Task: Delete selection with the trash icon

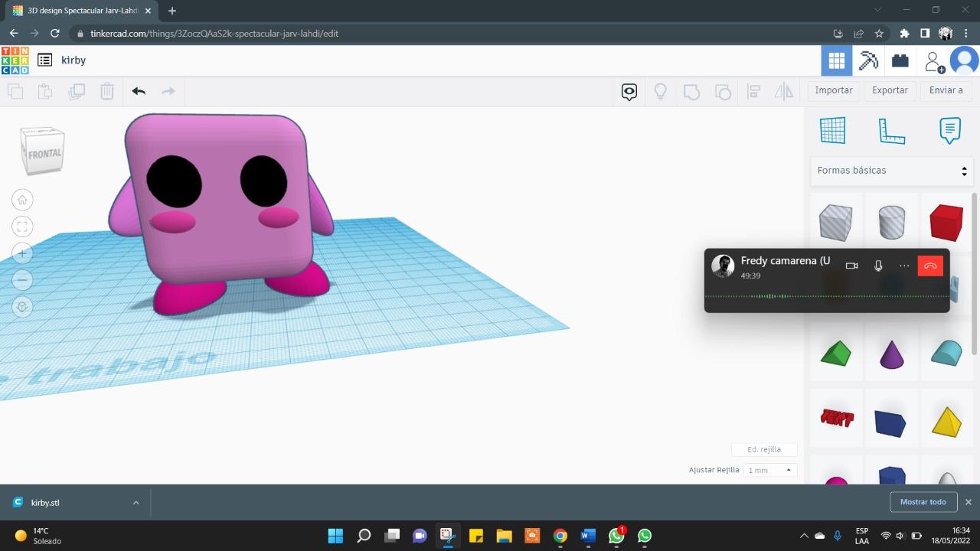Action: [x=107, y=91]
